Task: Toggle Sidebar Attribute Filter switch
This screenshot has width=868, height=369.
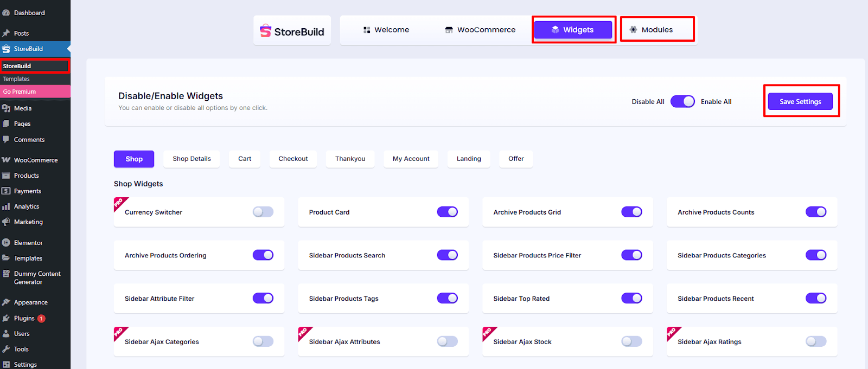Action: pyautogui.click(x=263, y=298)
